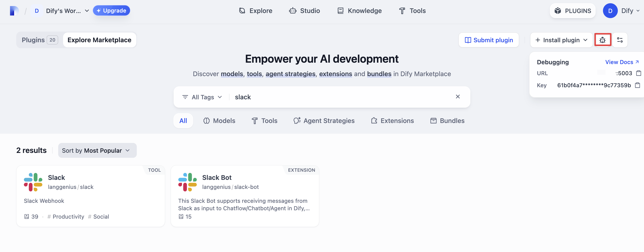Expand the Install plugin menu
The height and width of the screenshot is (252, 644).
coord(561,40)
